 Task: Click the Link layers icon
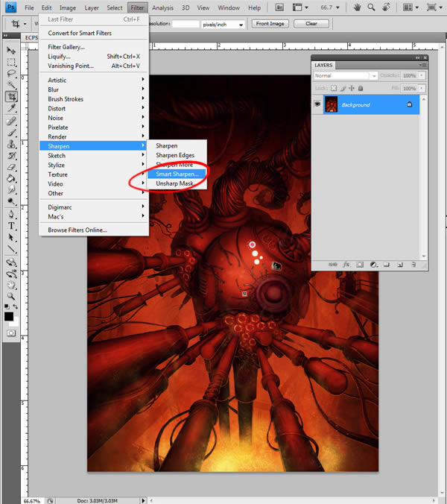pyautogui.click(x=333, y=265)
